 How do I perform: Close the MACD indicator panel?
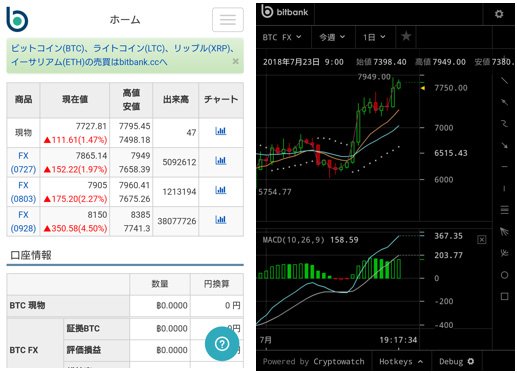482,239
